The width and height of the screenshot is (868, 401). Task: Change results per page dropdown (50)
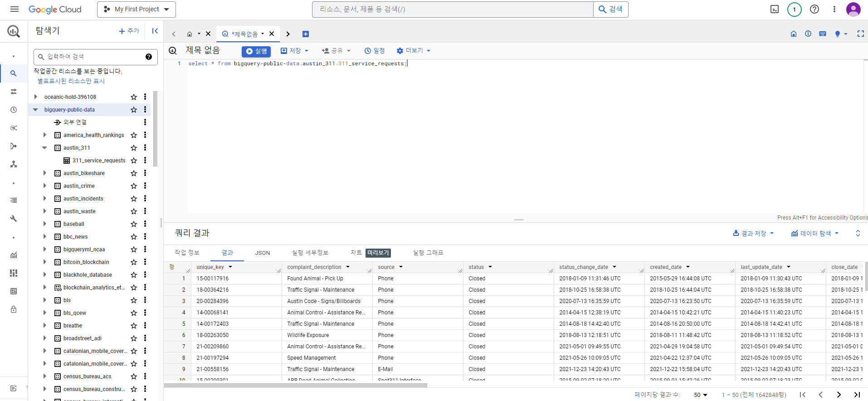point(701,395)
